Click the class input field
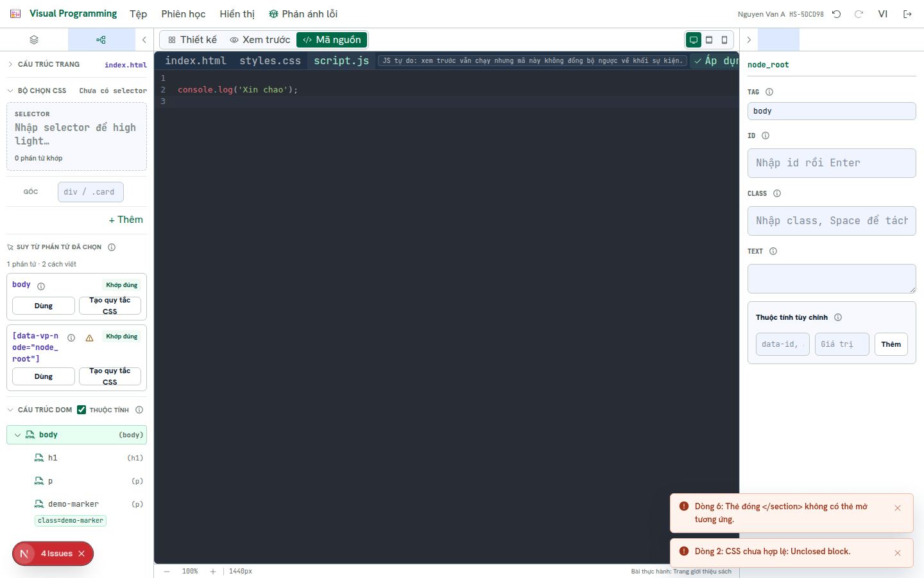Screen dimensions: 924x578 point(832,221)
